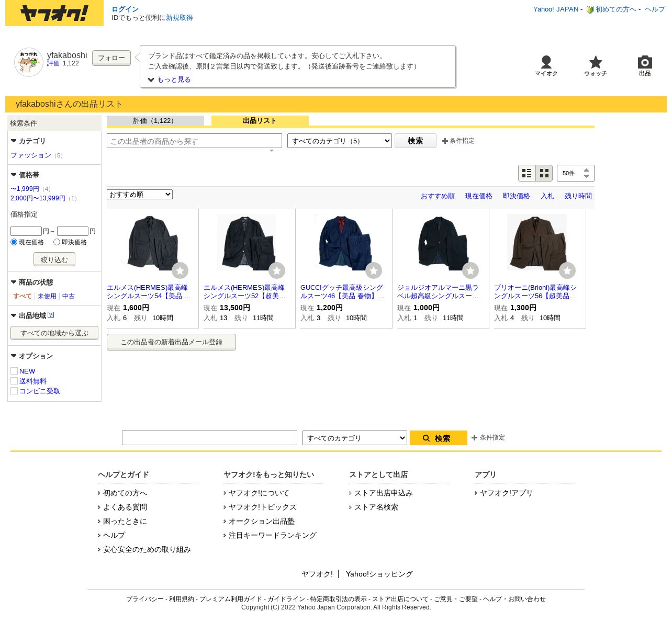Check 送料無料 option checkbox

tap(14, 381)
